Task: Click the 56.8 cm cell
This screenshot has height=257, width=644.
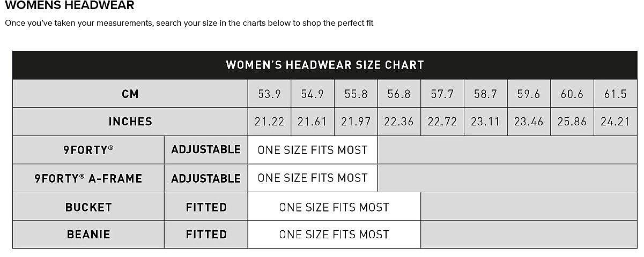Action: pyautogui.click(x=399, y=94)
